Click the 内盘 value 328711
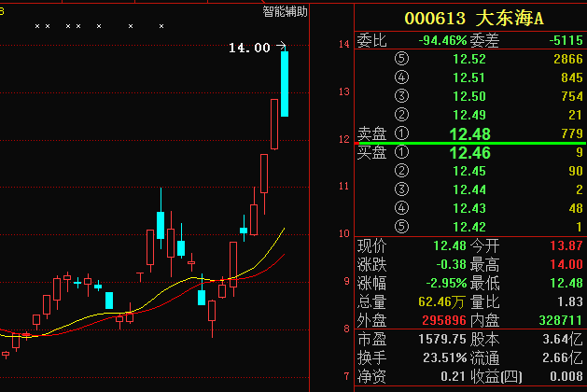 [x=561, y=320]
